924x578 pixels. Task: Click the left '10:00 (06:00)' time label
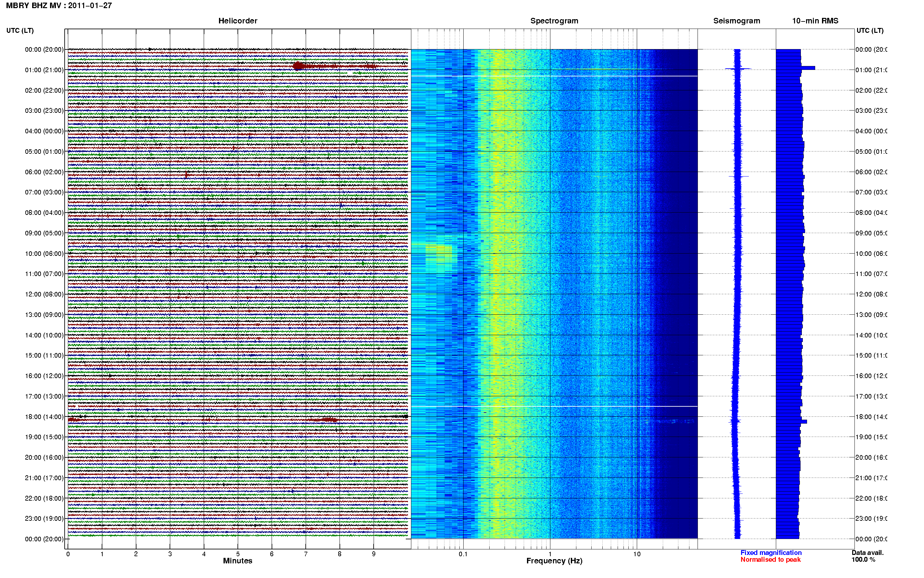tap(44, 254)
